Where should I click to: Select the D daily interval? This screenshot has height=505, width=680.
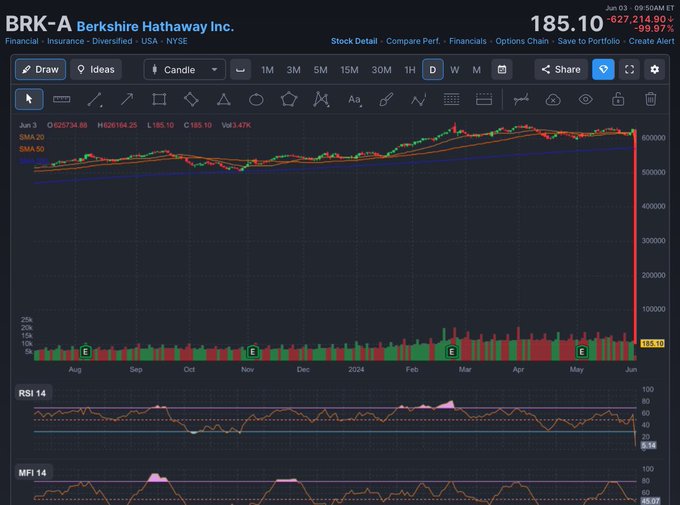pyautogui.click(x=433, y=69)
